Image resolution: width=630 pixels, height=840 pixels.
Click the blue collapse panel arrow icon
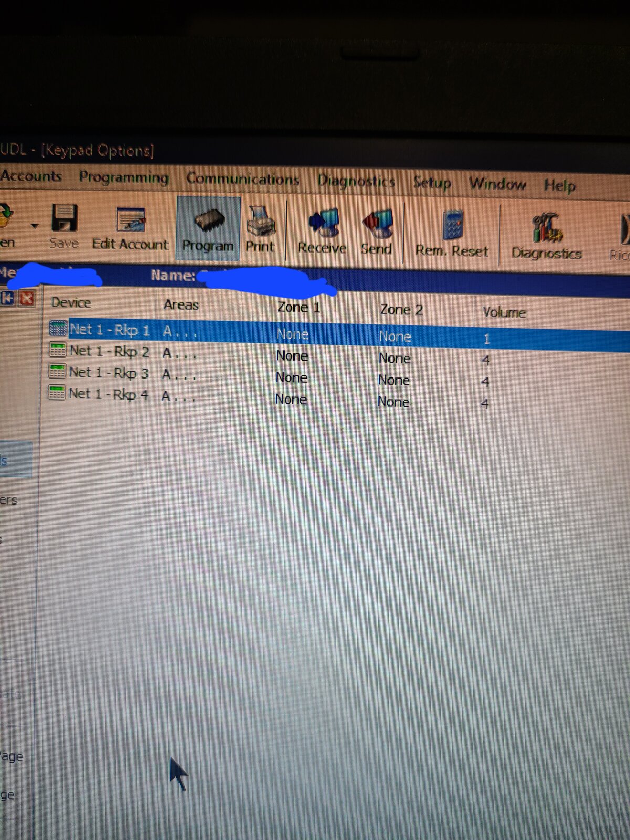[8, 298]
